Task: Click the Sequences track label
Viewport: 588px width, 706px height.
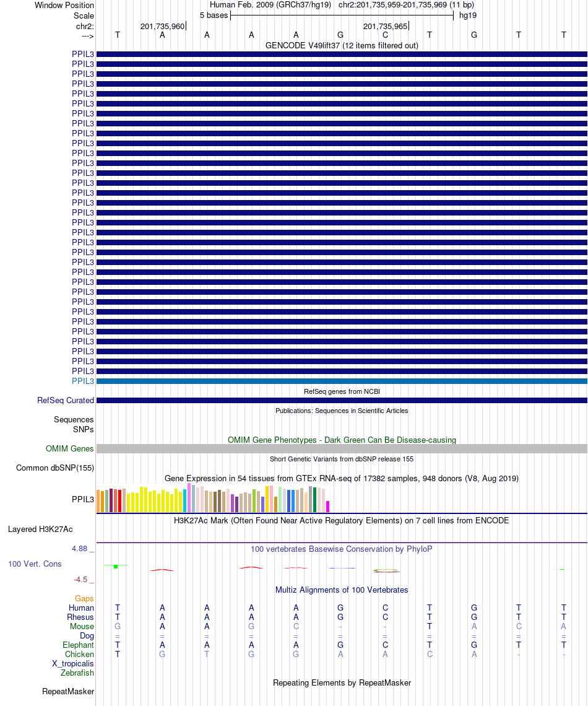Action: pyautogui.click(x=74, y=419)
